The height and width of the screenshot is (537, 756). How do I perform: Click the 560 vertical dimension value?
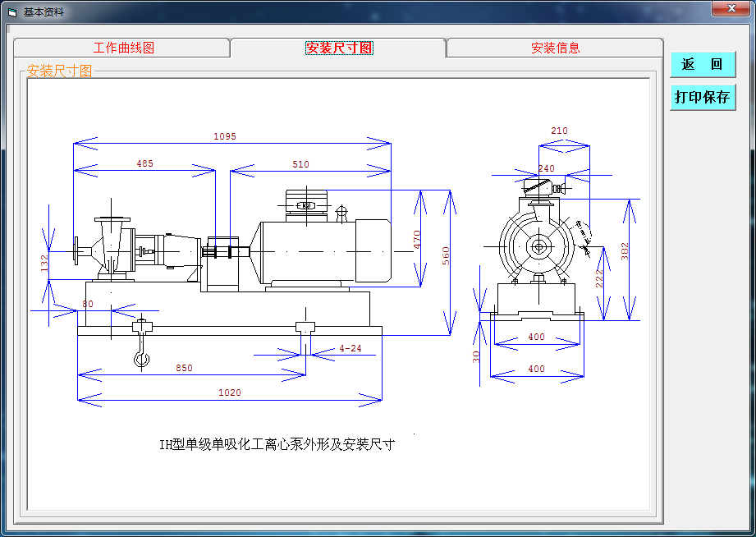click(446, 255)
